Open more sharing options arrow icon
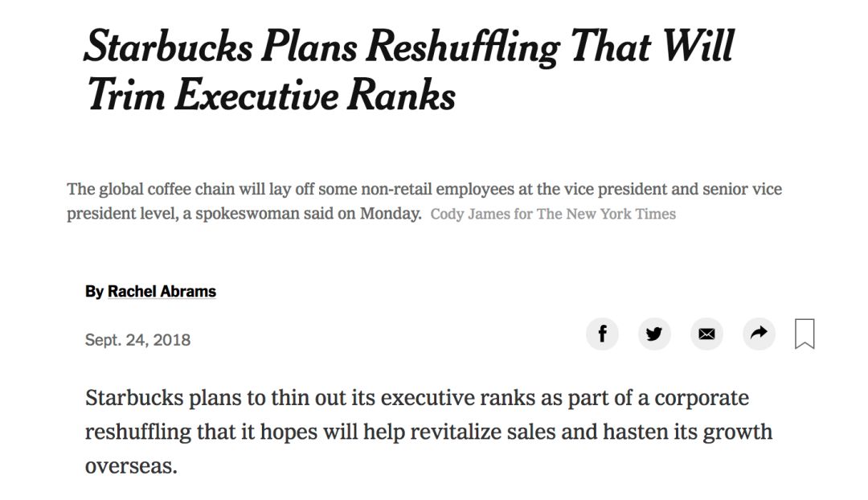 (759, 334)
